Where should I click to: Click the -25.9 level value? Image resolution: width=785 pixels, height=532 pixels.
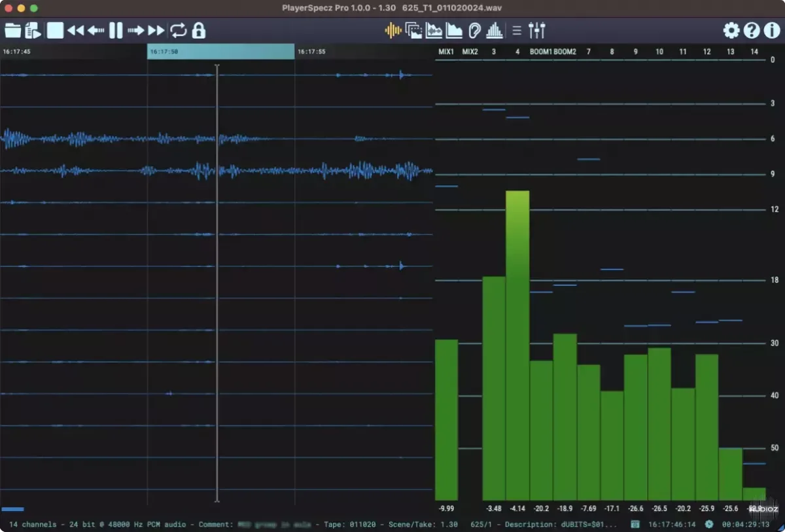pyautogui.click(x=707, y=508)
